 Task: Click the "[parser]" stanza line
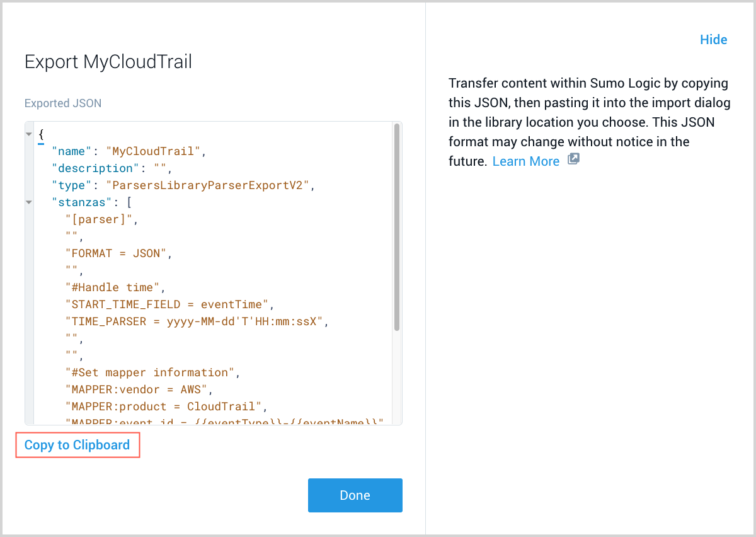[x=101, y=219]
